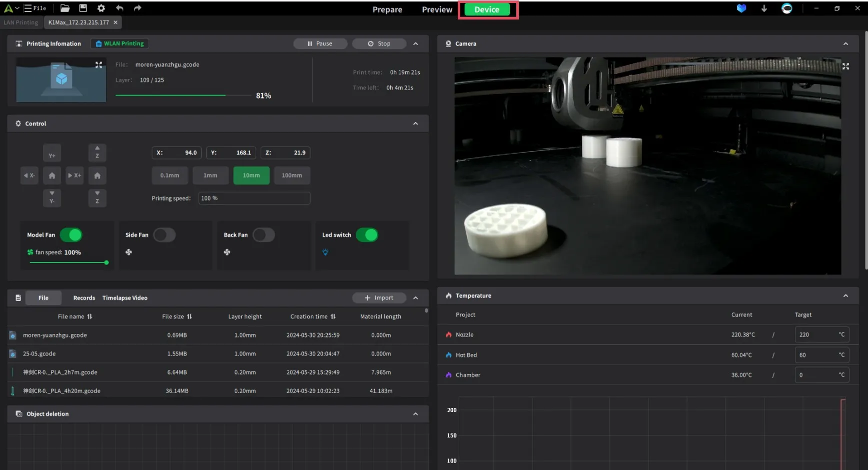Move Z axis up
Viewport: 868px width, 470px height.
pyautogui.click(x=97, y=152)
